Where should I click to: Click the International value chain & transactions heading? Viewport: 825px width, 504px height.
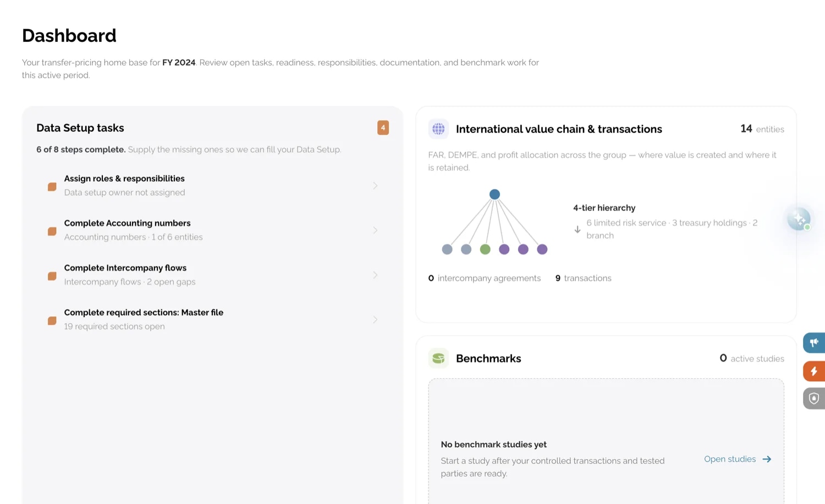559,129
